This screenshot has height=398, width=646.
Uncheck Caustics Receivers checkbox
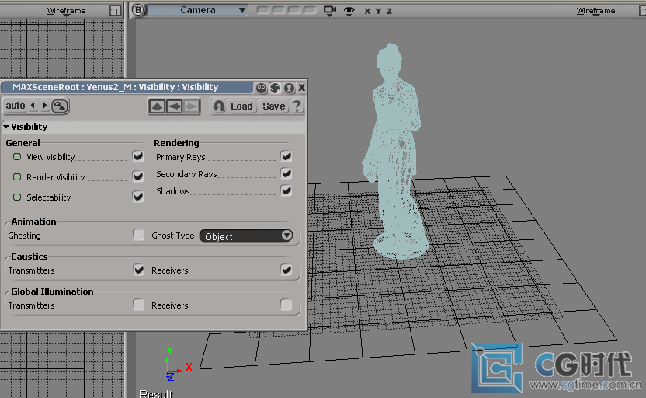286,270
